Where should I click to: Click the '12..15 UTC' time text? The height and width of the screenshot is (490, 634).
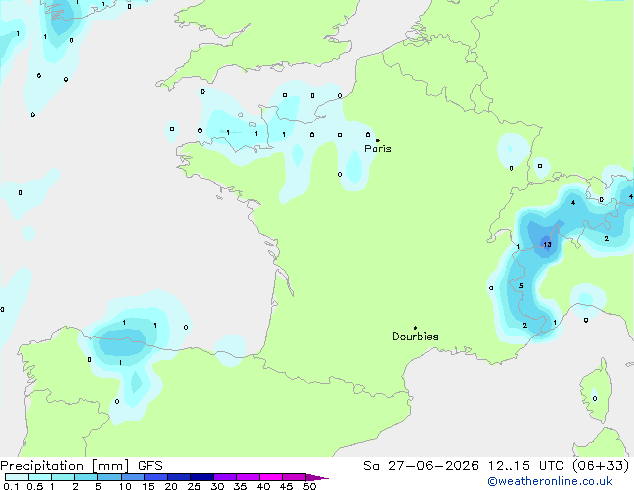[526, 466]
